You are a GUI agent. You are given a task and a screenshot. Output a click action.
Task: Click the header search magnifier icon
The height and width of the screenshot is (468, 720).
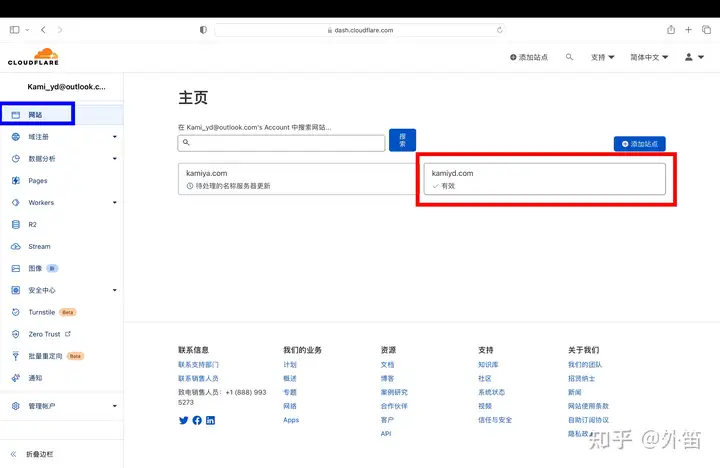coord(569,57)
